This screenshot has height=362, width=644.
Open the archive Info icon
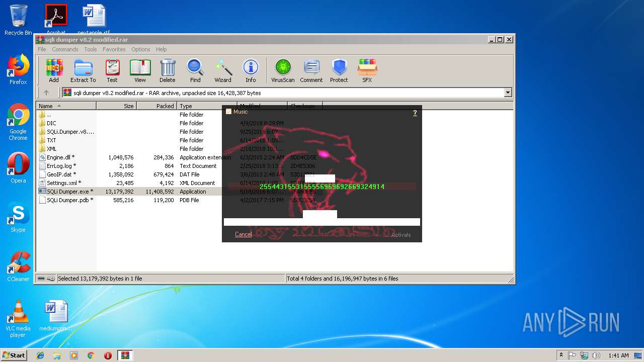click(x=251, y=71)
